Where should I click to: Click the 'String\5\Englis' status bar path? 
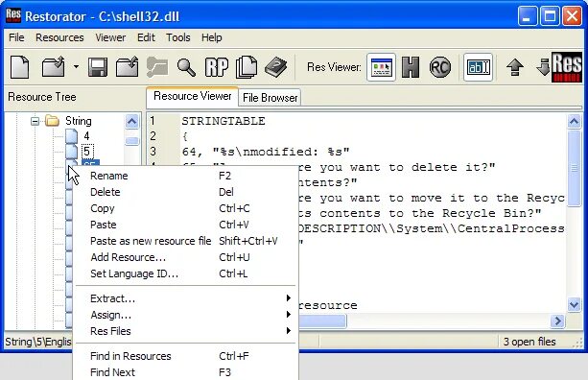tap(38, 342)
